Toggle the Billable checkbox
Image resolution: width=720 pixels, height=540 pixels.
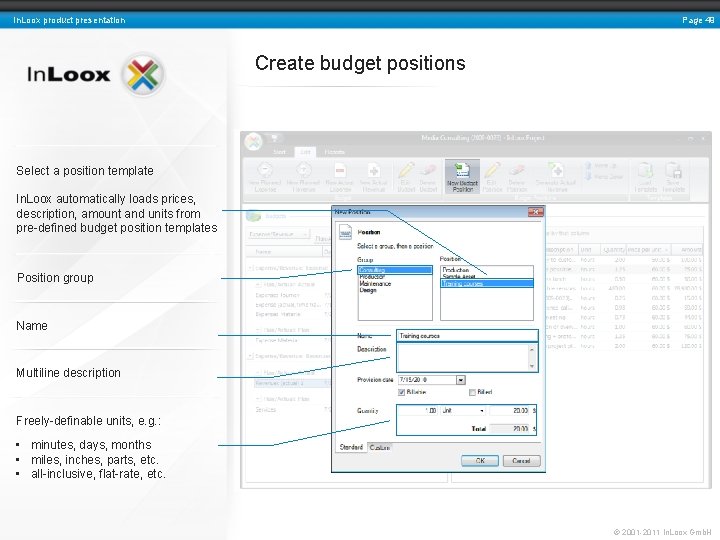pos(401,392)
